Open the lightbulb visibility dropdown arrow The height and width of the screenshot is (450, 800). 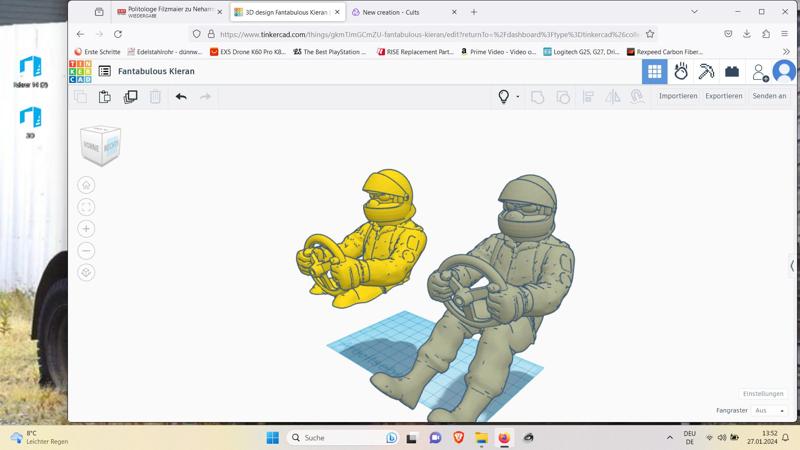(x=518, y=96)
